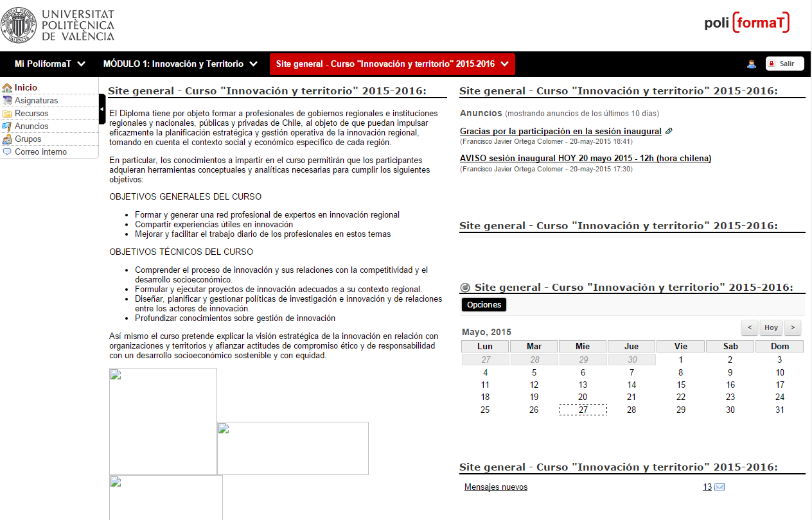This screenshot has width=812, height=520.
Task: Click the Dom column header in calendar
Action: (780, 347)
